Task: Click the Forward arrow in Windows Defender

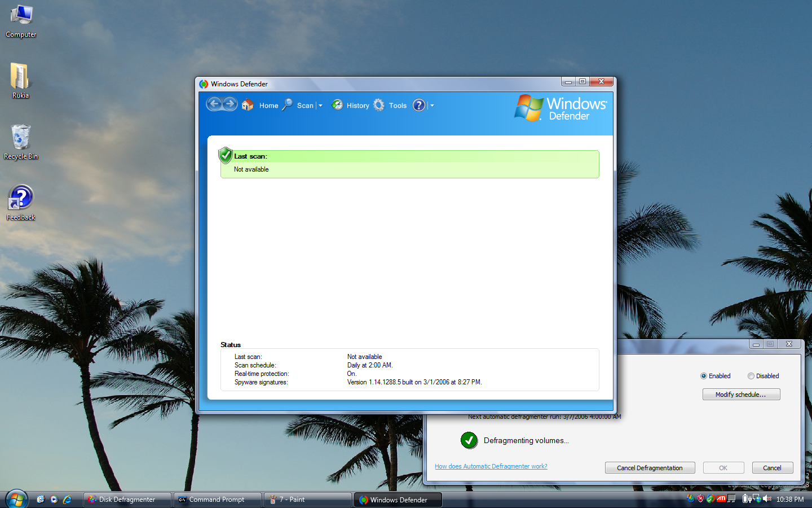Action: (x=230, y=104)
